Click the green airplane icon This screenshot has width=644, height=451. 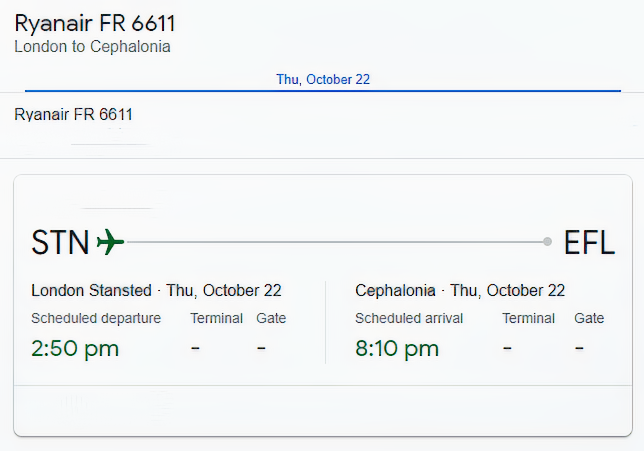(110, 242)
